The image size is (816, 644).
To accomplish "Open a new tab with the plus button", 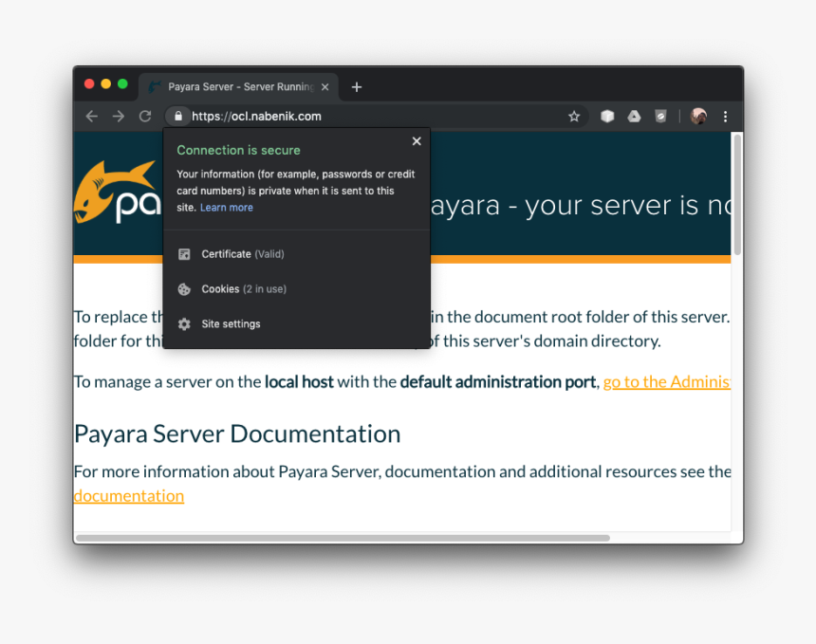I will point(356,86).
